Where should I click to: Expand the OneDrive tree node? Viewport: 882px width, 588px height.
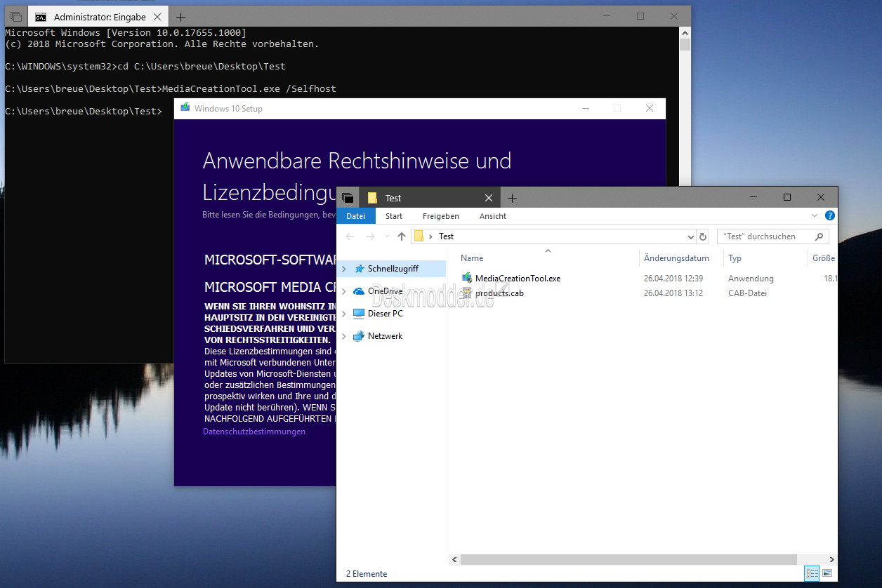tap(344, 291)
